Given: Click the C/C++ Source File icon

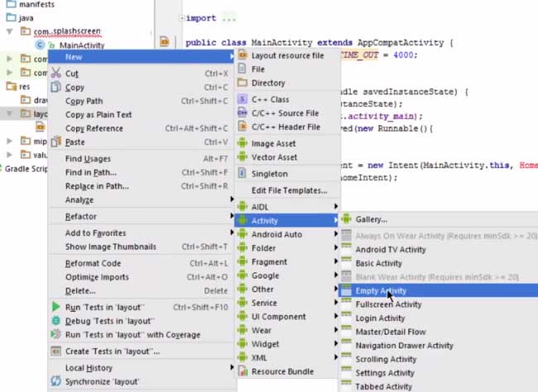Looking at the screenshot, I should coord(243,112).
